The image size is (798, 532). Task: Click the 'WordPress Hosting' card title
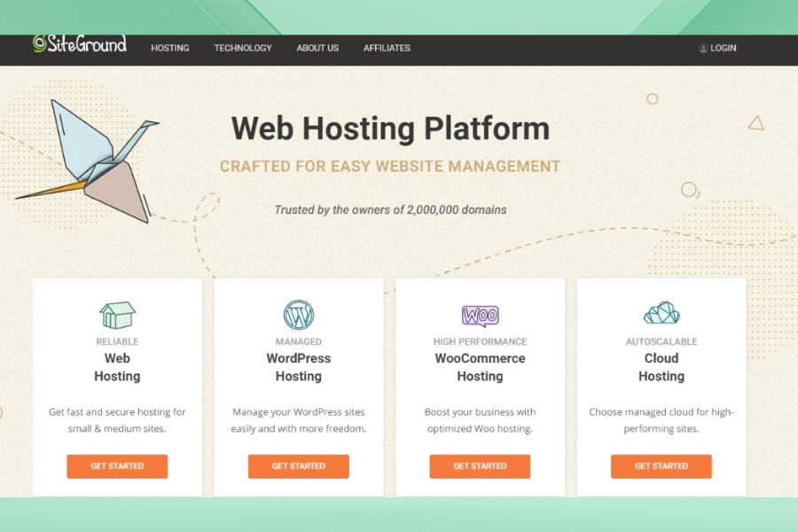pyautogui.click(x=299, y=367)
